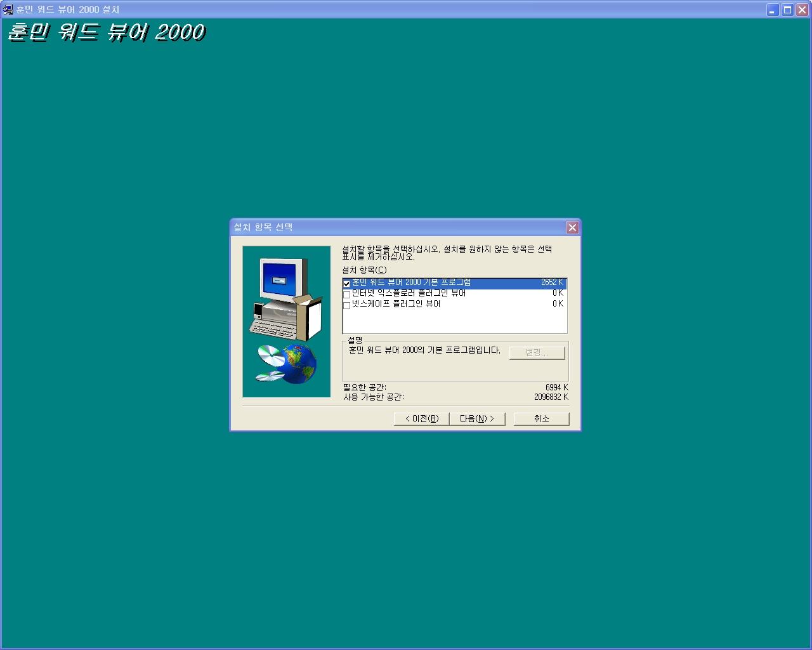The width and height of the screenshot is (812, 650).
Task: Click the disabled 변경... button
Action: tap(537, 353)
